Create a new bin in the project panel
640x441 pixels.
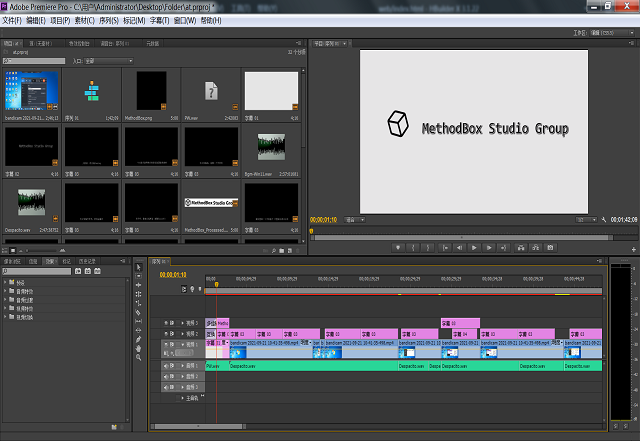pyautogui.click(x=282, y=251)
